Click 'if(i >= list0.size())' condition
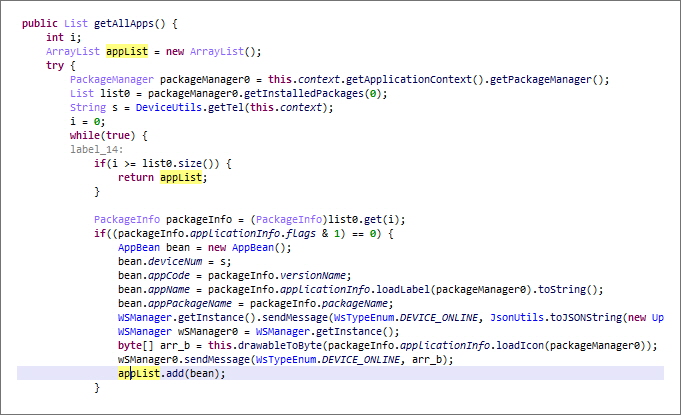 (157, 163)
